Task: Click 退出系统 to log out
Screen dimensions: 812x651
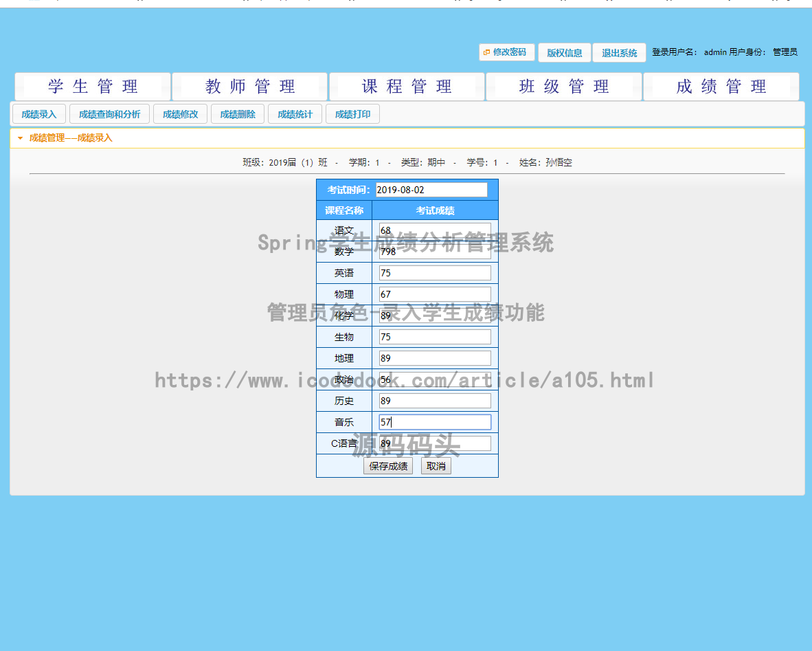Action: click(x=618, y=52)
